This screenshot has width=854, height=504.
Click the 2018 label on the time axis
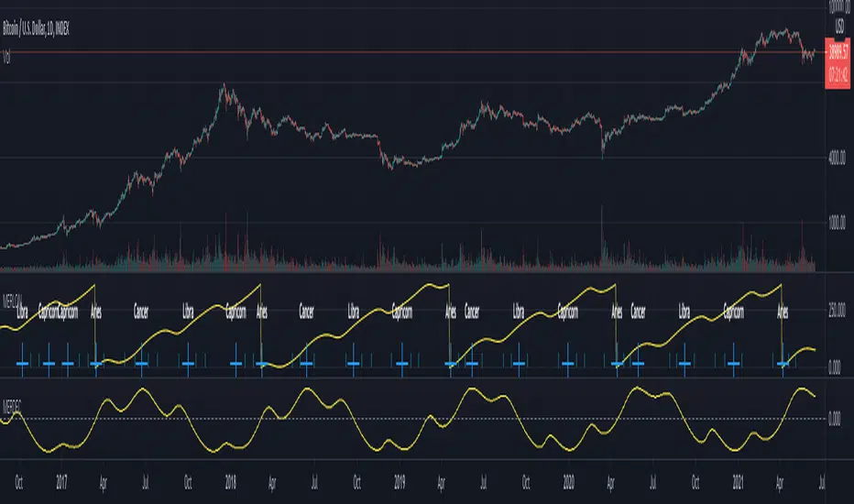coord(230,482)
